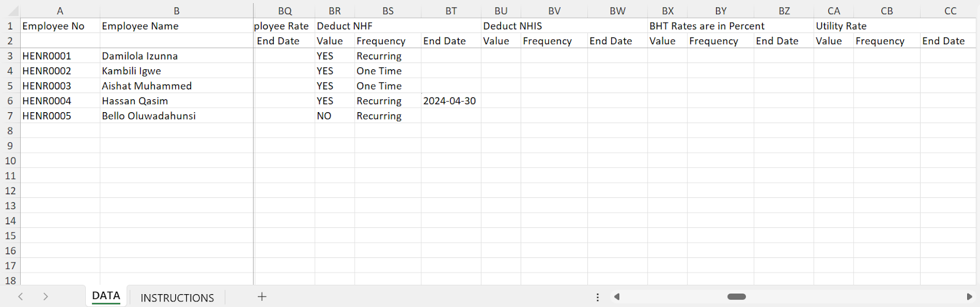Select cell HENR0002
This screenshot has width=980, height=307.
pyautogui.click(x=60, y=70)
